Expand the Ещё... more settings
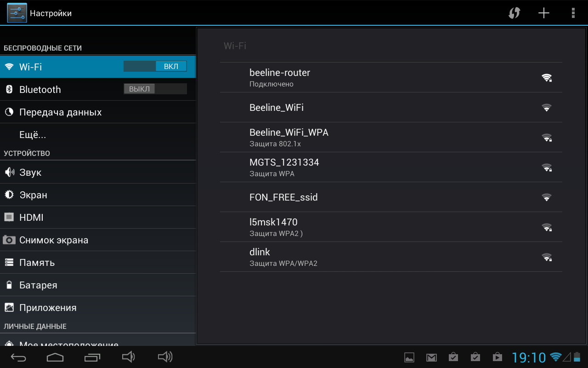Viewport: 588px width, 368px height. 33,135
